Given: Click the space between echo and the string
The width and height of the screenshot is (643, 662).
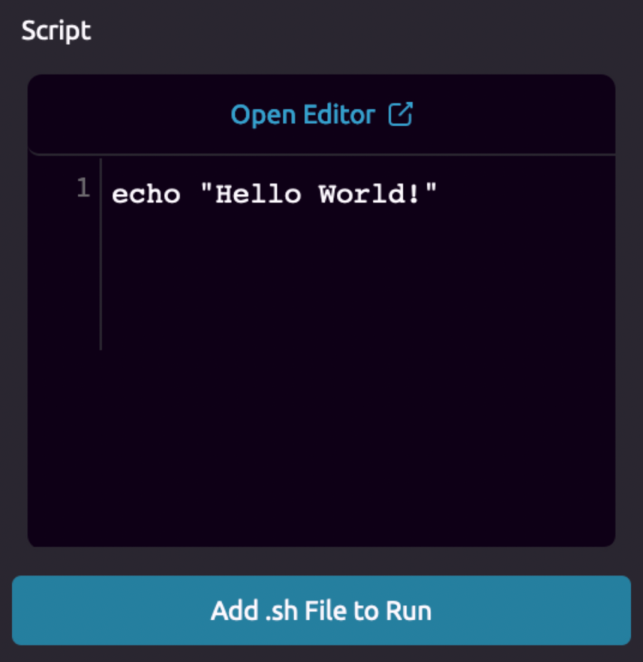Looking at the screenshot, I should (190, 194).
